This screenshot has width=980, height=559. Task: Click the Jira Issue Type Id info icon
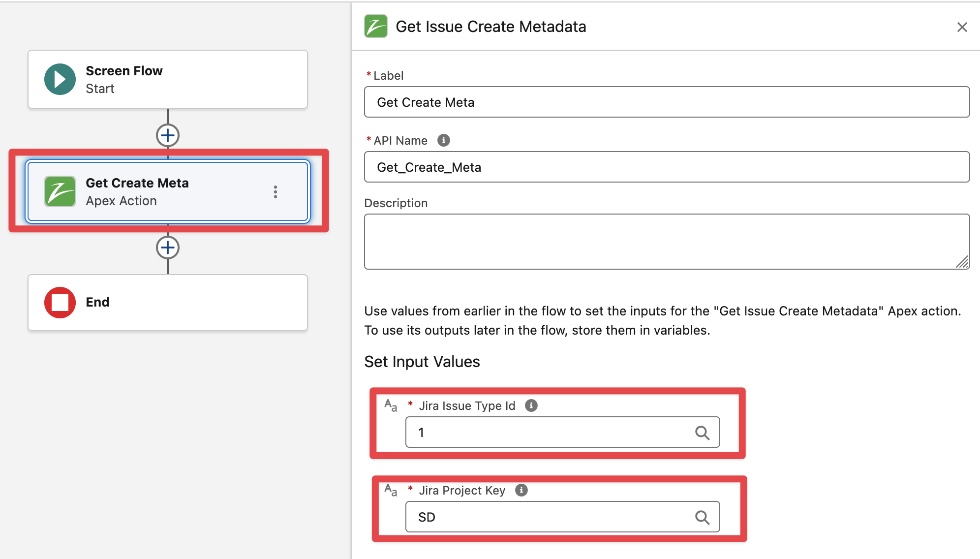[x=531, y=405]
